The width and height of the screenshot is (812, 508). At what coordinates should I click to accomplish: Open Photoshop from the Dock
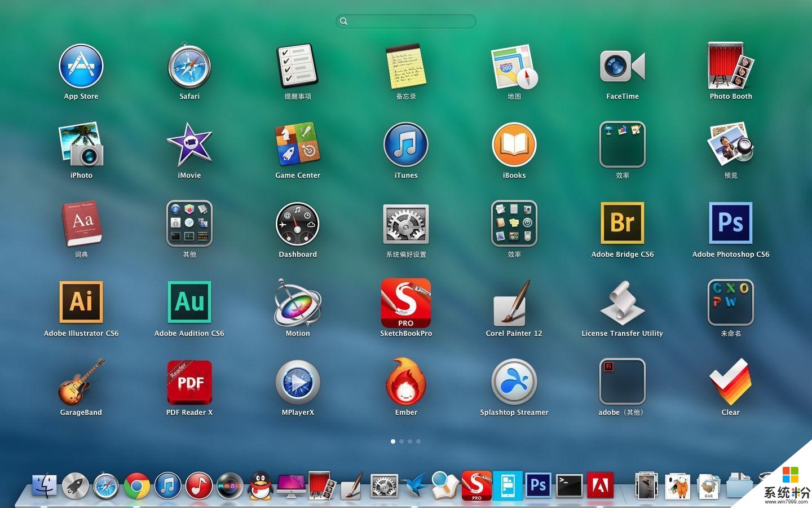[x=539, y=485]
